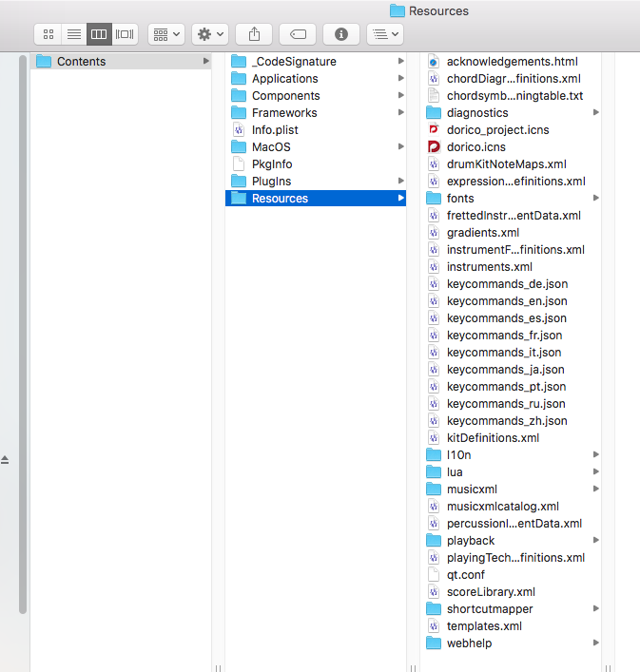Viewport: 640px width, 672px height.
Task: Select instrumentF...finitions.xml file
Action: click(510, 249)
